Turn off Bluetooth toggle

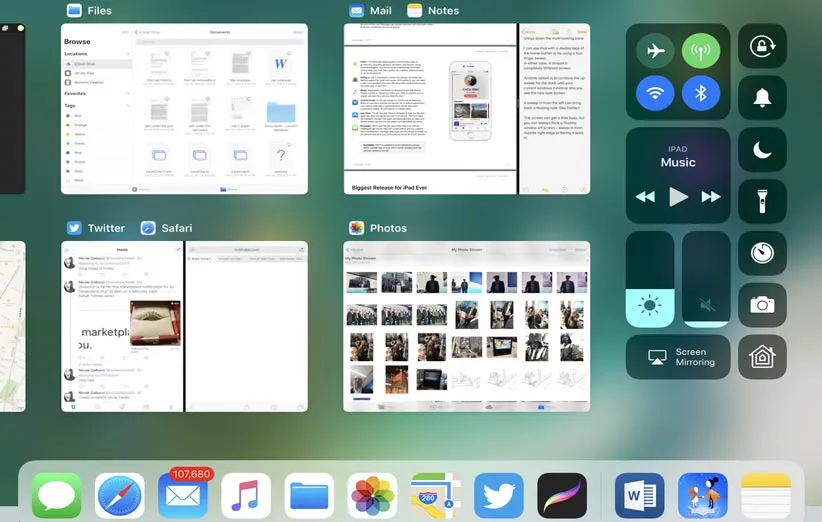pos(701,95)
